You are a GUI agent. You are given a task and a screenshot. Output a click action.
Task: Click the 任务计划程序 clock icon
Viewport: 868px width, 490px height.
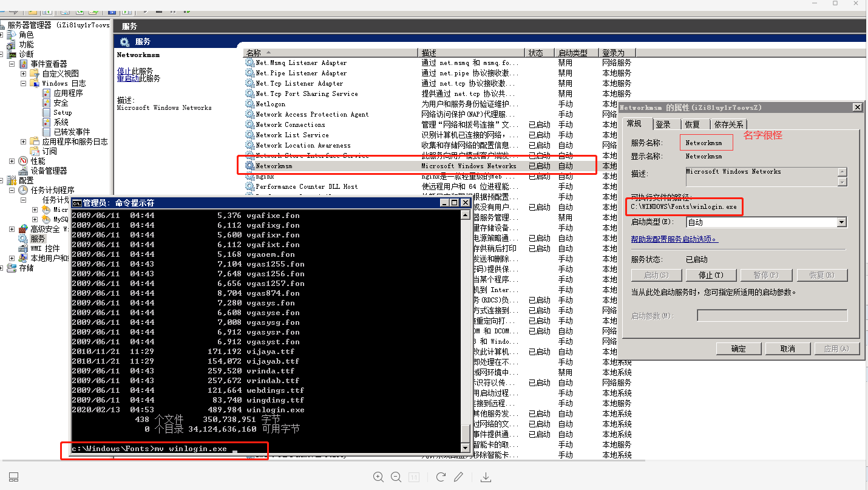click(x=24, y=190)
